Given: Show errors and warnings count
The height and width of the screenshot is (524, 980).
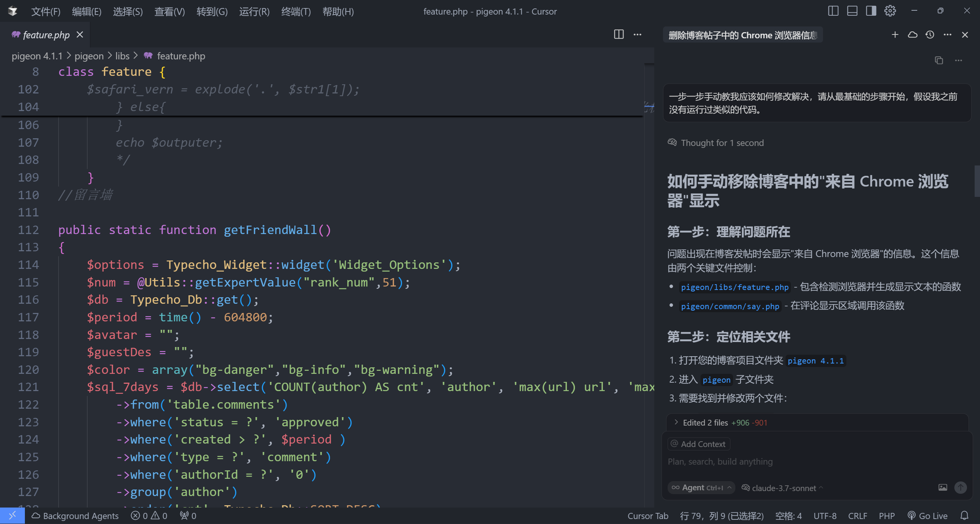Looking at the screenshot, I should coord(149,516).
